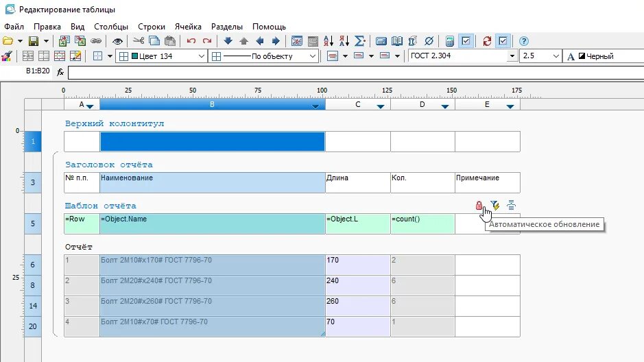Click the scissors cut icon

[x=139, y=41]
